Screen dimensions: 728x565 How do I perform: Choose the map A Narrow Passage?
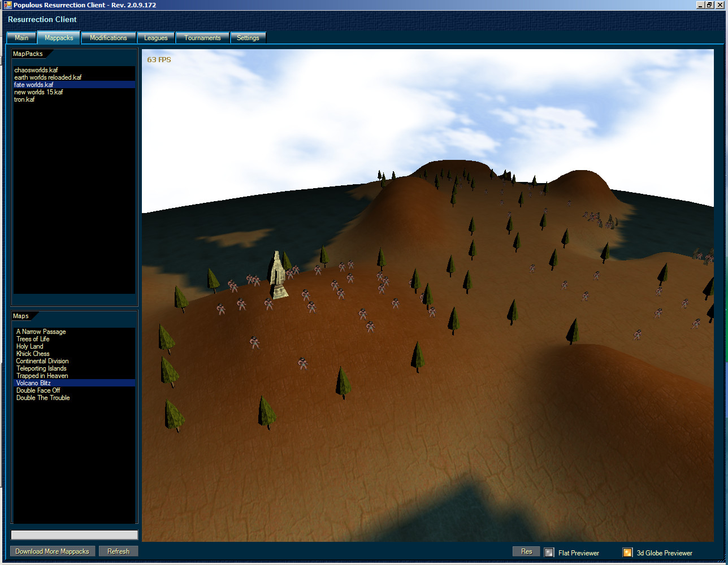click(x=74, y=332)
